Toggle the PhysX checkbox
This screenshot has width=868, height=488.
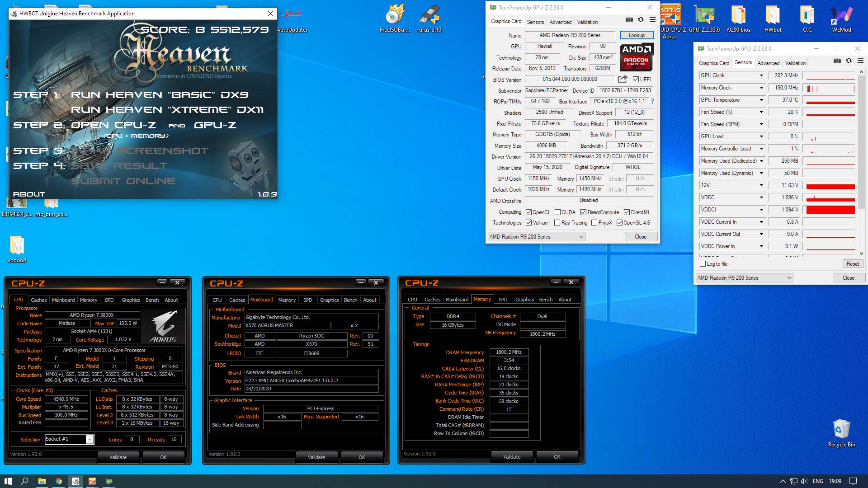coord(594,222)
